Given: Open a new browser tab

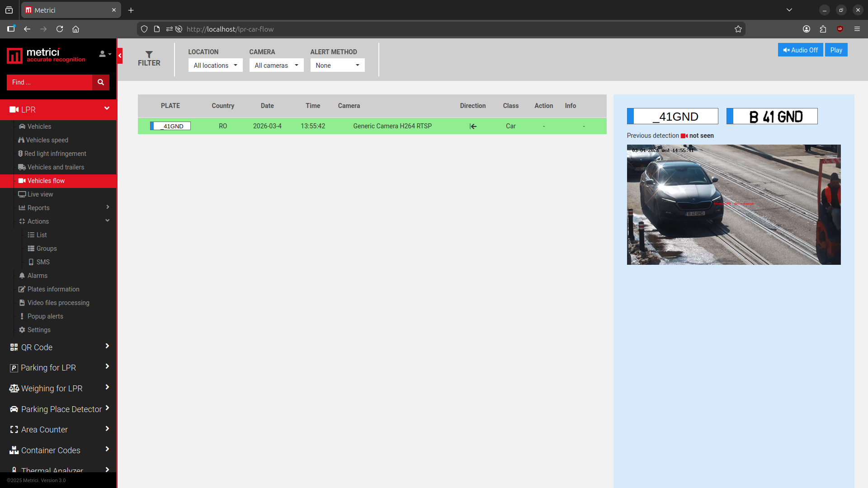Looking at the screenshot, I should point(131,10).
